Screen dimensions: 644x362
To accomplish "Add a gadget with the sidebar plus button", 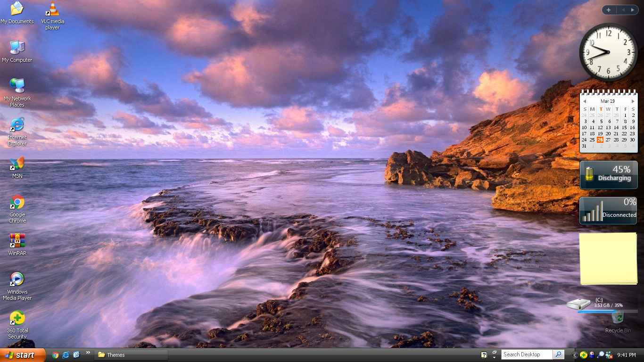I will [x=609, y=10].
